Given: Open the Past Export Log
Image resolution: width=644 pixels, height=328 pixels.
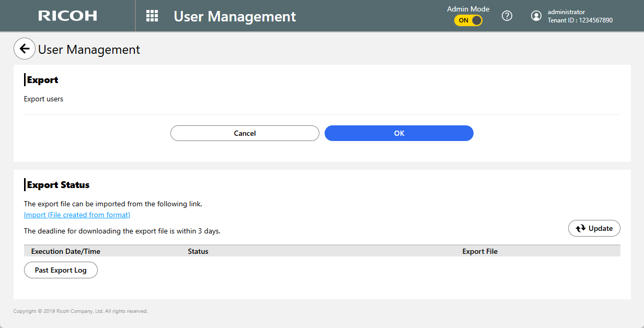Looking at the screenshot, I should (x=61, y=270).
